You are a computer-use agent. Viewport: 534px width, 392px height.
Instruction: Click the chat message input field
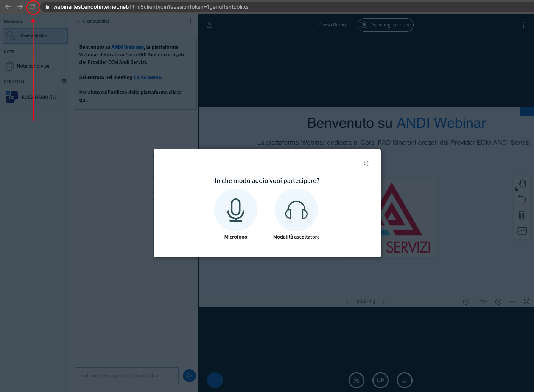pyautogui.click(x=126, y=376)
